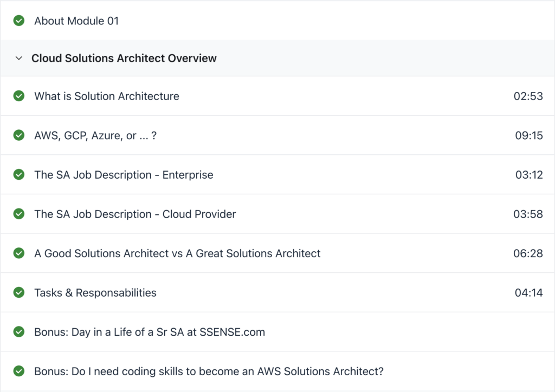
Task: Click checkmark beside SA Job Description - Enterprise
Action: click(x=19, y=175)
